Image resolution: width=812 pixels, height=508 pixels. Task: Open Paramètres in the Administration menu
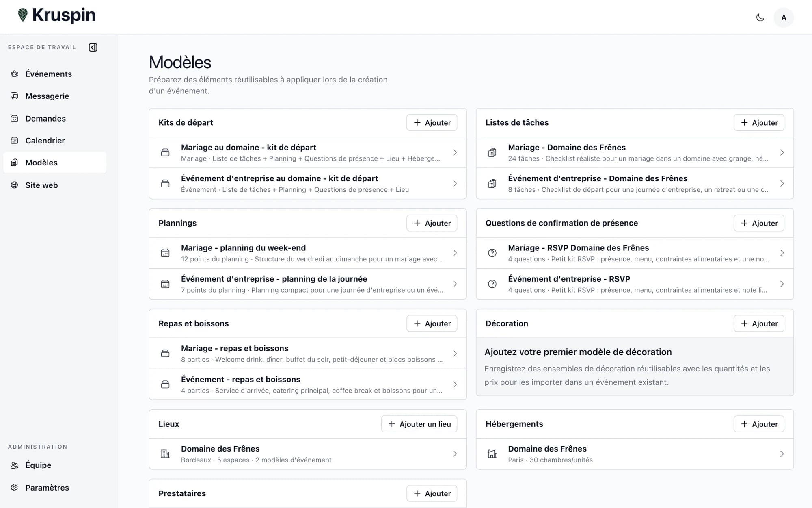click(x=55, y=487)
